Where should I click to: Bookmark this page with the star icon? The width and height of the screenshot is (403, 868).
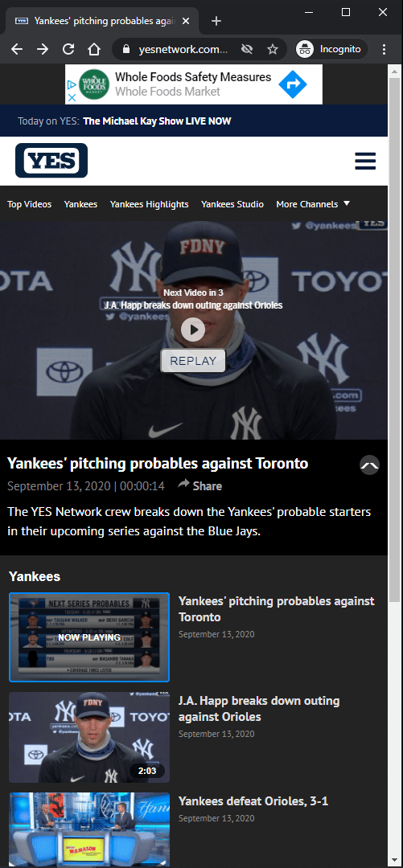tap(272, 49)
